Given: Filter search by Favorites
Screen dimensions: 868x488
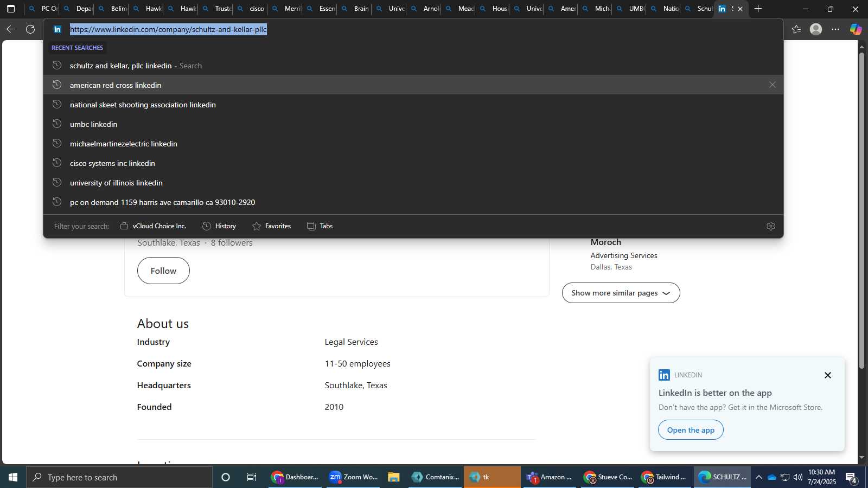Looking at the screenshot, I should click(272, 226).
